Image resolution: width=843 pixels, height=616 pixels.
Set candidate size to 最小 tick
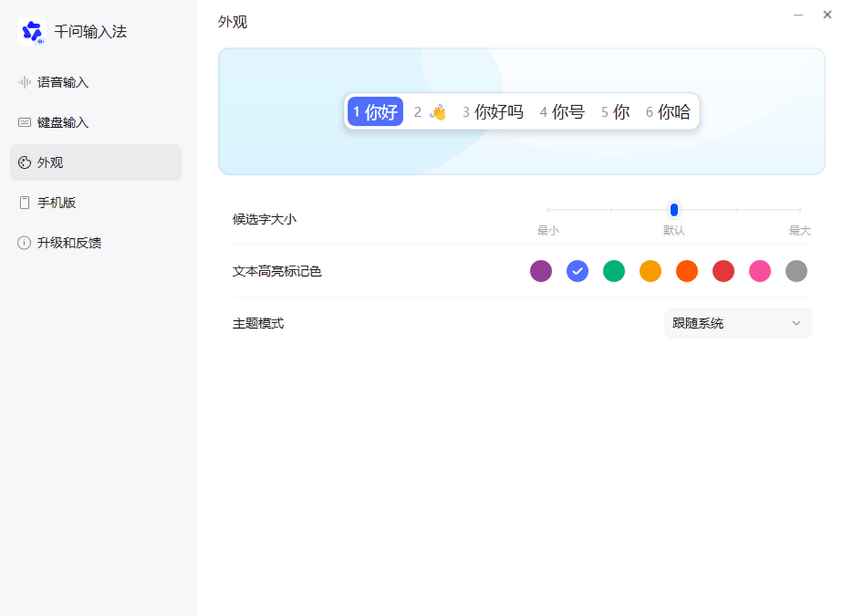(x=548, y=209)
